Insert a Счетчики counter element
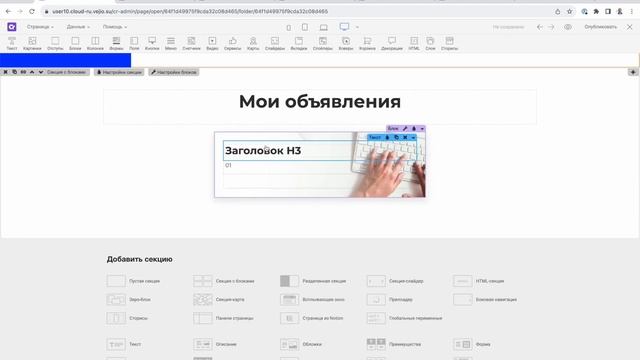 coord(191,43)
